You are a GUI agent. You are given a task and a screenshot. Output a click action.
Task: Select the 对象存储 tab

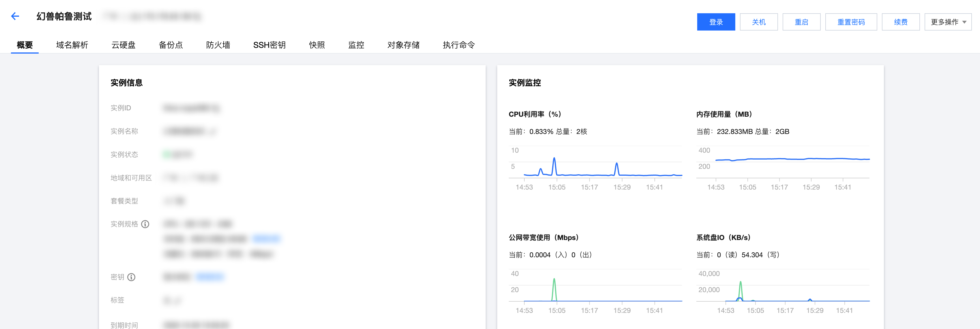click(x=403, y=45)
